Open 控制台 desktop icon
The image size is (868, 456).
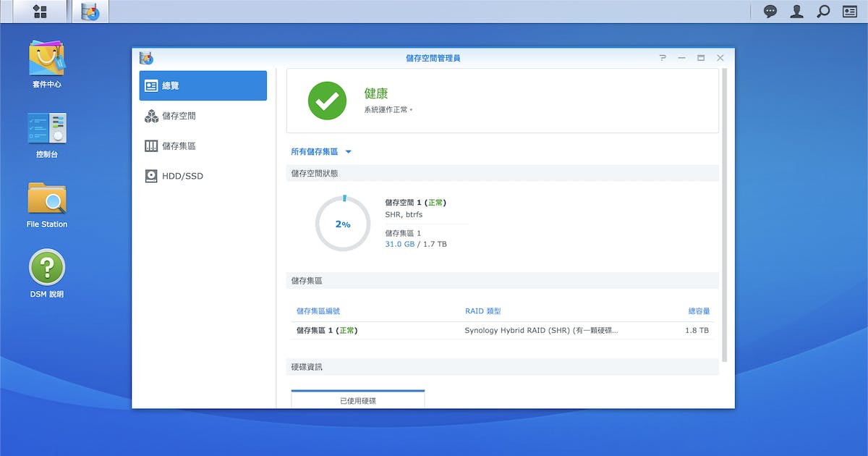47,135
